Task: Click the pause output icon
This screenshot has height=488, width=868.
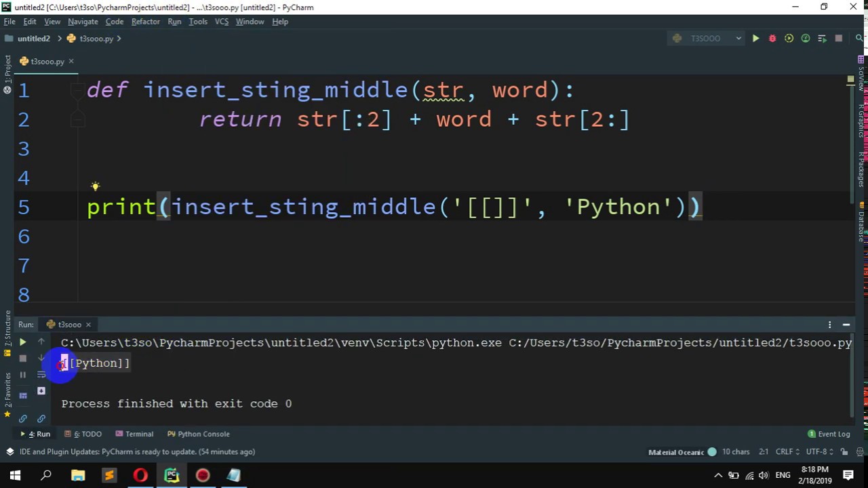Action: pos(22,375)
